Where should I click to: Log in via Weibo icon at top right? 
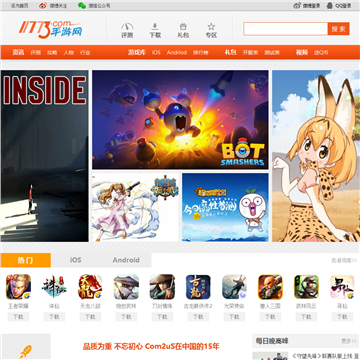[x=297, y=5]
